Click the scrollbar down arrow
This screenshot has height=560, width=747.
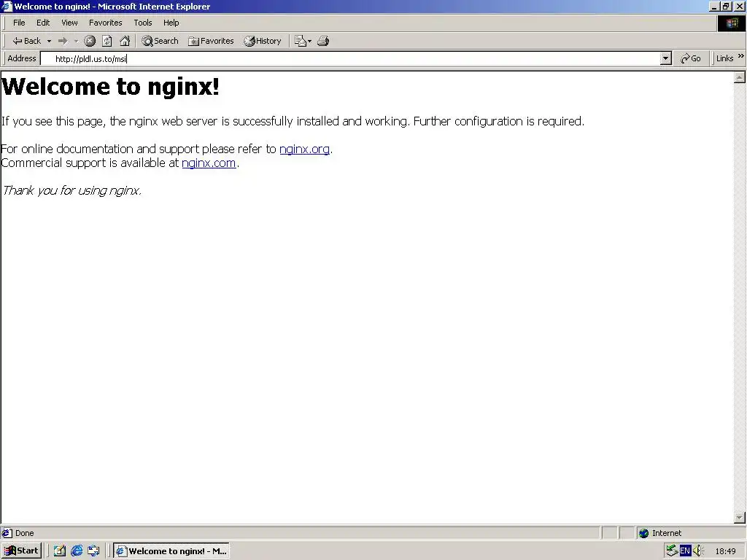[740, 517]
